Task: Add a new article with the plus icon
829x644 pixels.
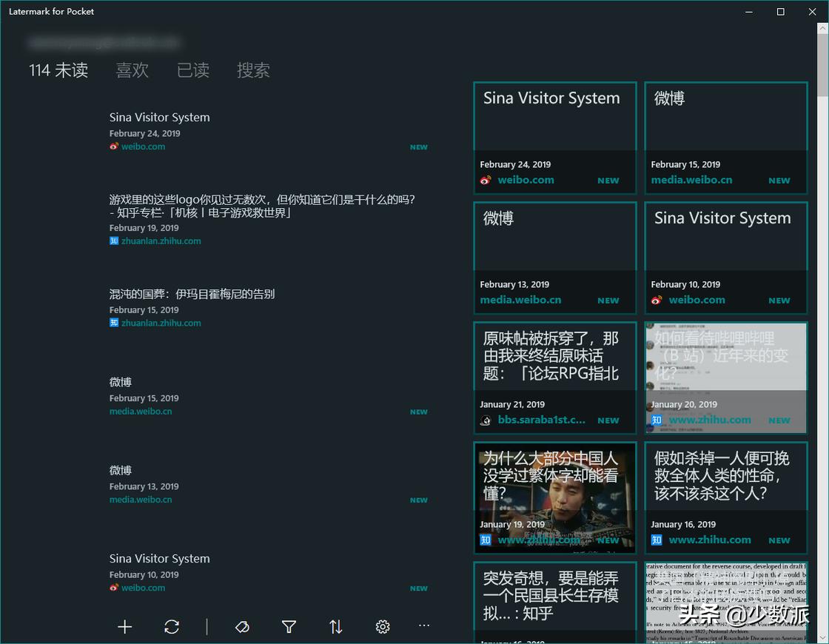Action: (x=124, y=626)
